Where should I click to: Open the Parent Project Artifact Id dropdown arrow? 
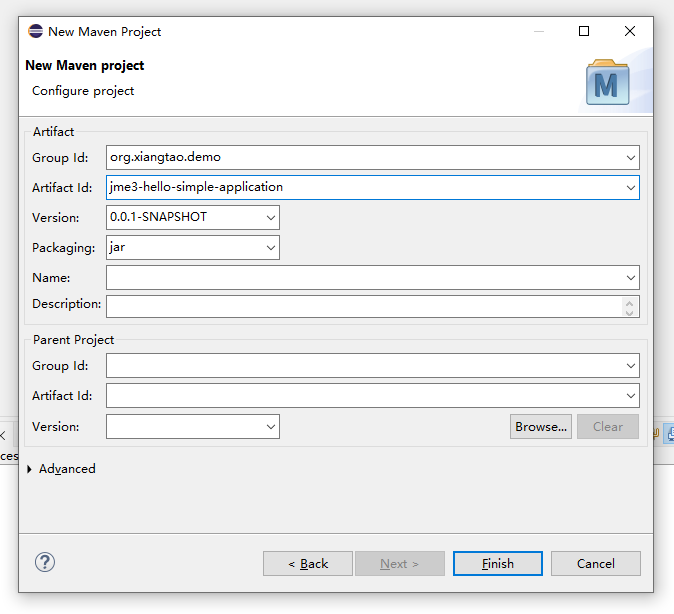point(631,396)
